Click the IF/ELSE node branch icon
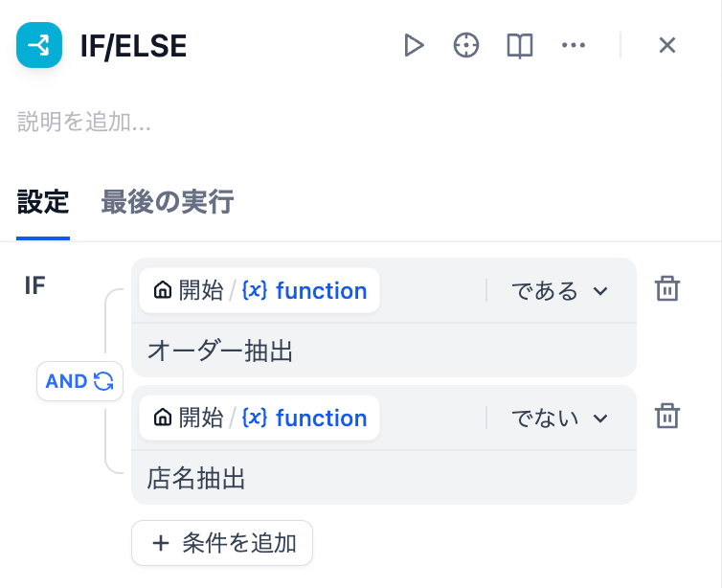The width and height of the screenshot is (722, 588). pyautogui.click(x=39, y=45)
